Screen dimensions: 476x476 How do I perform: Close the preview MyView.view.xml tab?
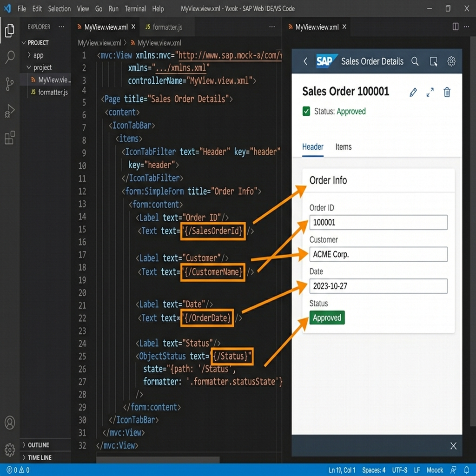pos(344,26)
